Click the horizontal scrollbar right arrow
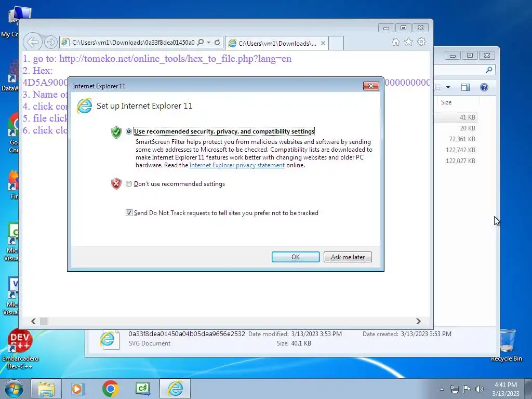532x399 pixels. coord(418,321)
